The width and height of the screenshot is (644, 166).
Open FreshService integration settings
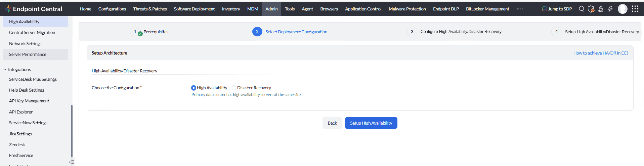[x=21, y=155]
